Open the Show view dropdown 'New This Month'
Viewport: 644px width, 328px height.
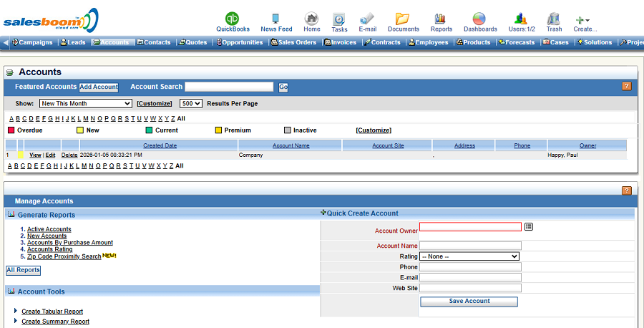86,103
